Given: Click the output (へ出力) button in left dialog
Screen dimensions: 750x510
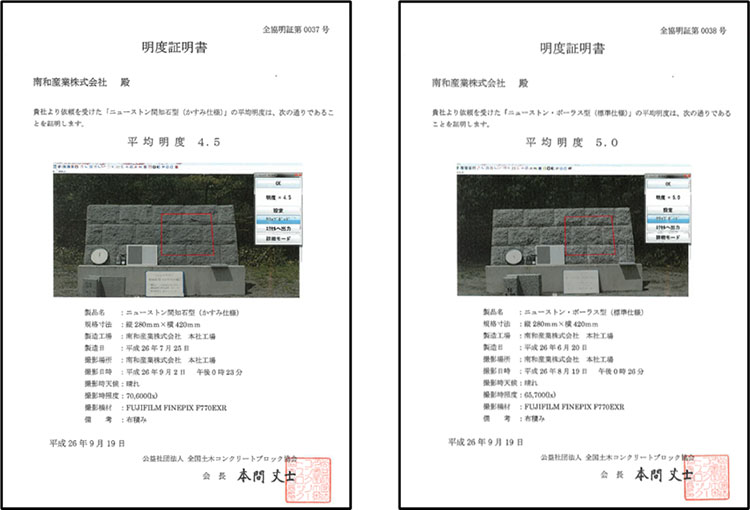Looking at the screenshot, I should pos(278,229).
